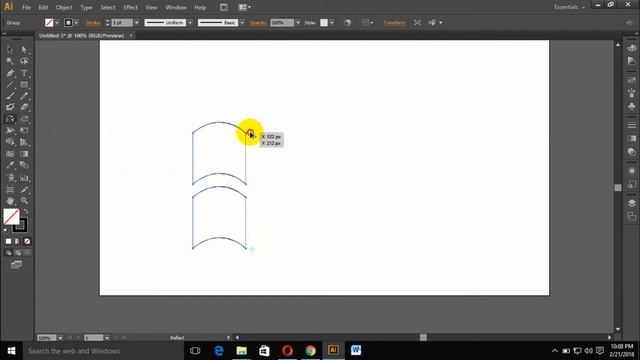The image size is (640, 360).
Task: Click the Recolor Artwork icon
Action: click(x=347, y=23)
